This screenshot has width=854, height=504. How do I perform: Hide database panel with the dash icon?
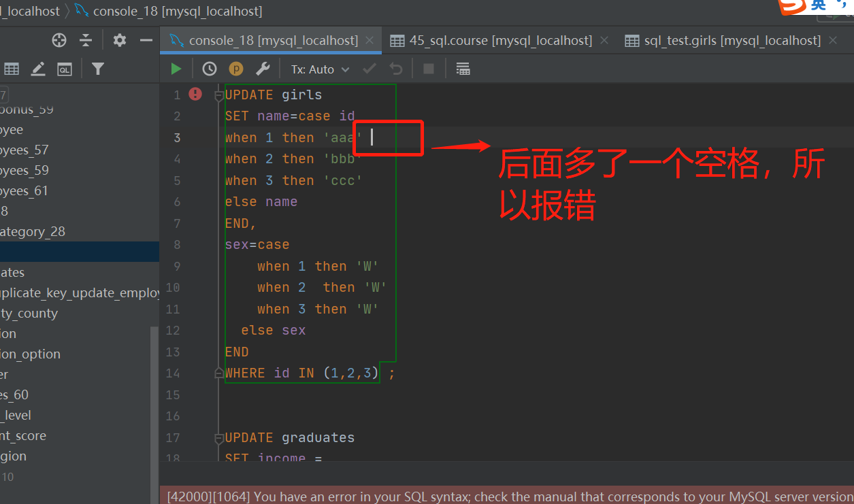(x=146, y=40)
